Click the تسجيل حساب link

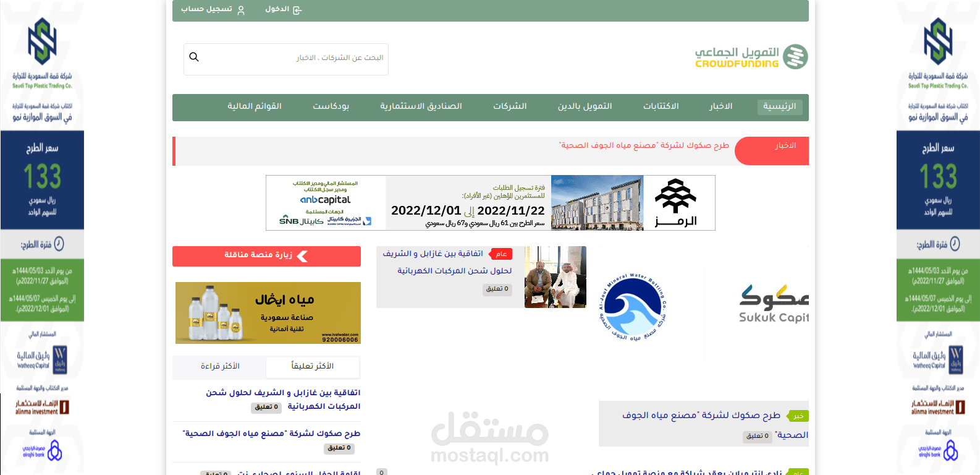(x=206, y=9)
